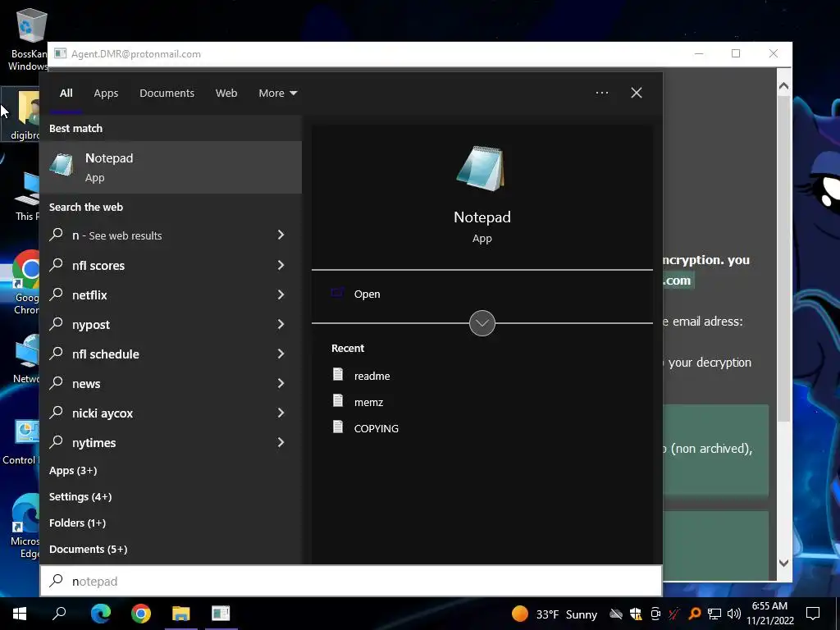Click the OneDrive cloud tray icon

coord(616,614)
